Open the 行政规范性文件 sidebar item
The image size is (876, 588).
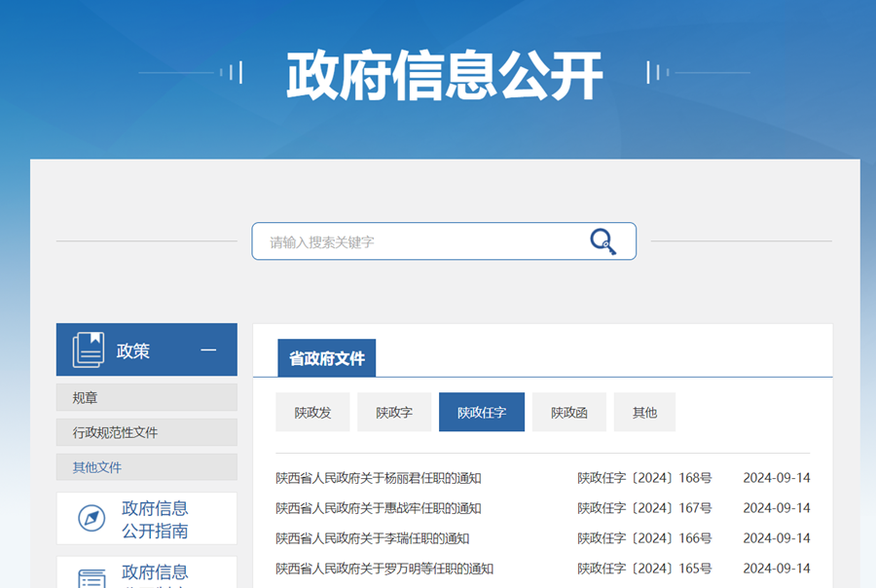coord(146,432)
